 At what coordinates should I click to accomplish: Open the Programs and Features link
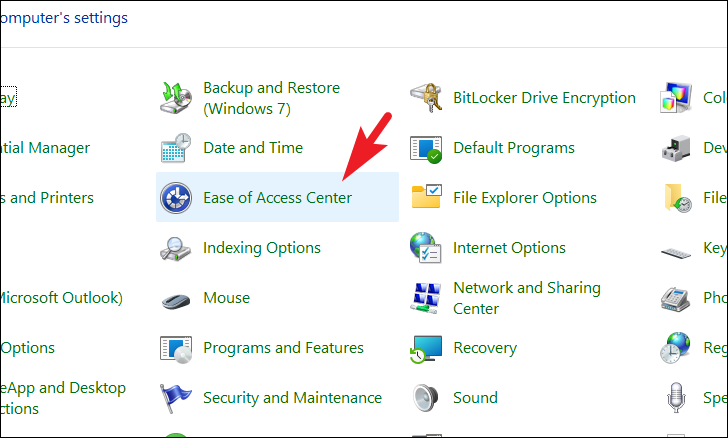coord(283,348)
